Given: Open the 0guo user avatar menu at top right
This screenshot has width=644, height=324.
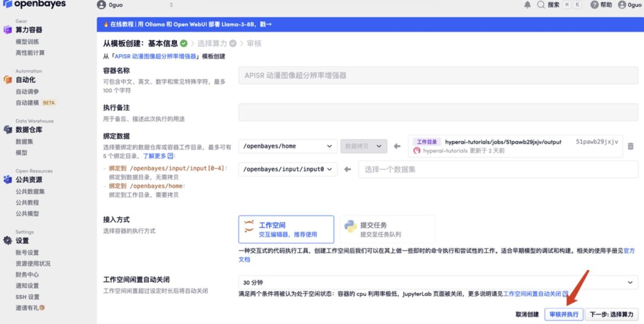Looking at the screenshot, I should pos(622,5).
